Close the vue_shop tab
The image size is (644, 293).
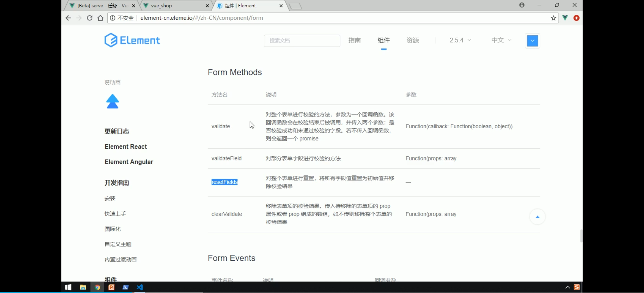[x=207, y=6]
